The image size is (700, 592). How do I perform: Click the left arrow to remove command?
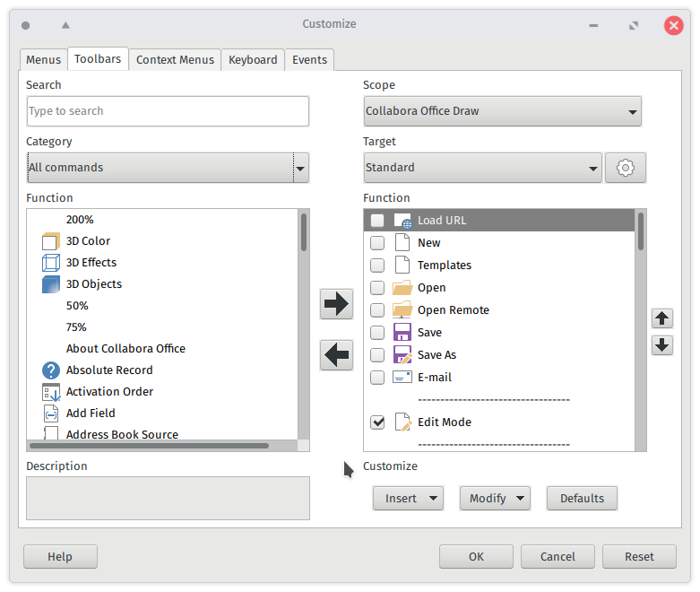[336, 355]
